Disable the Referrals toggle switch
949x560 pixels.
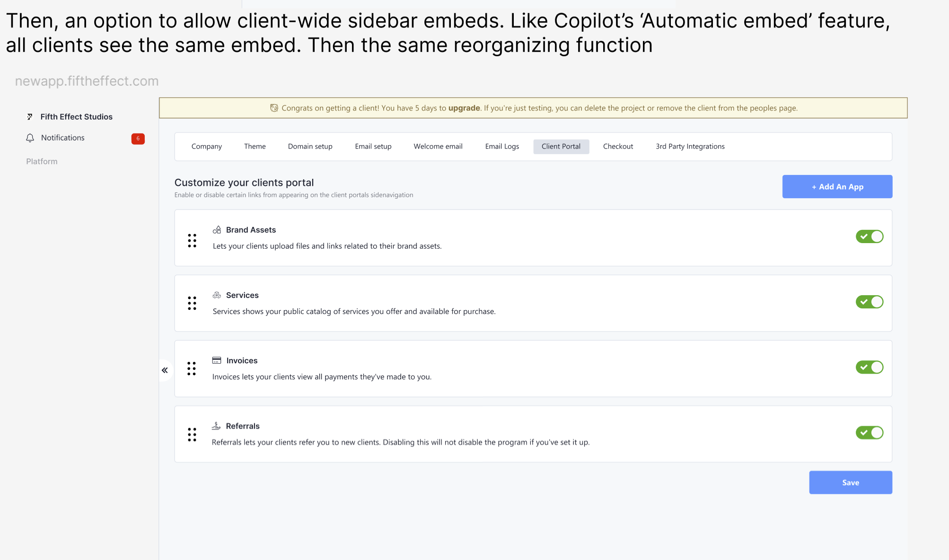(869, 433)
